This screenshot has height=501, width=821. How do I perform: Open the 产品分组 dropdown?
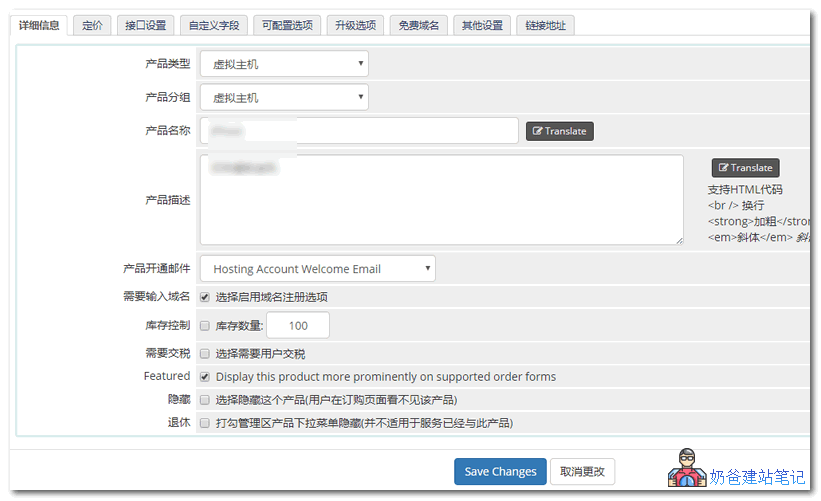284,98
